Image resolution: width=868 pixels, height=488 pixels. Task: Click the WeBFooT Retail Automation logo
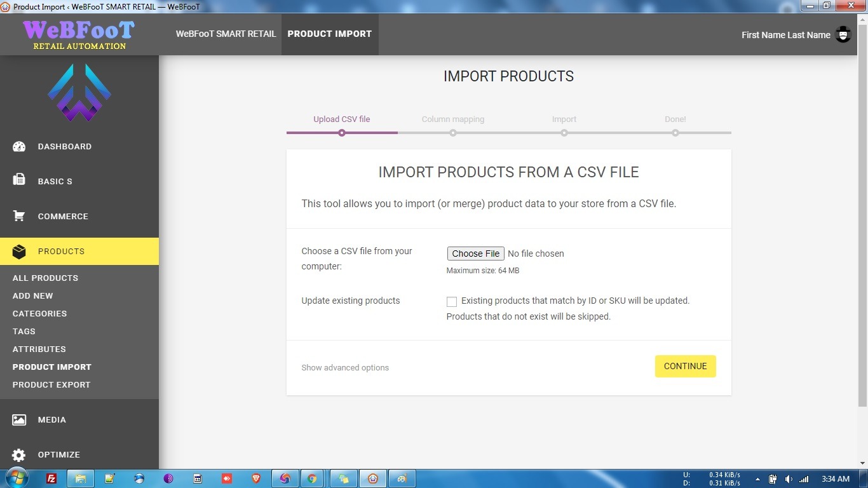coord(79,34)
